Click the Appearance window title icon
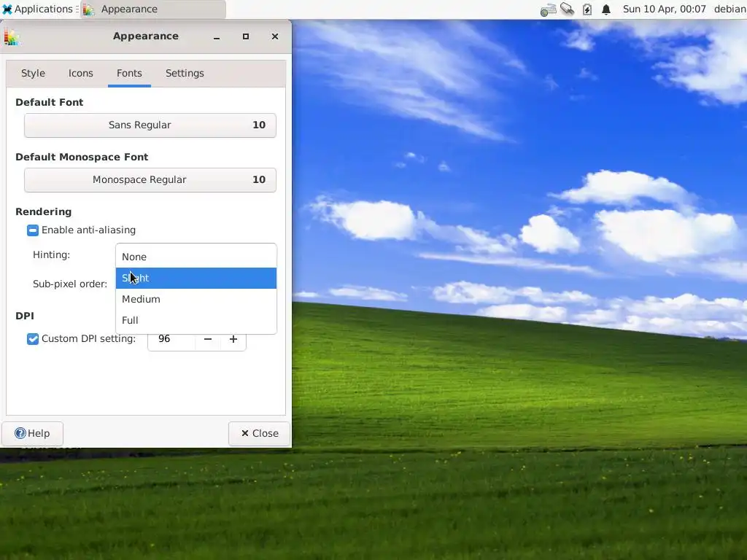Image resolution: width=747 pixels, height=560 pixels. (x=12, y=36)
